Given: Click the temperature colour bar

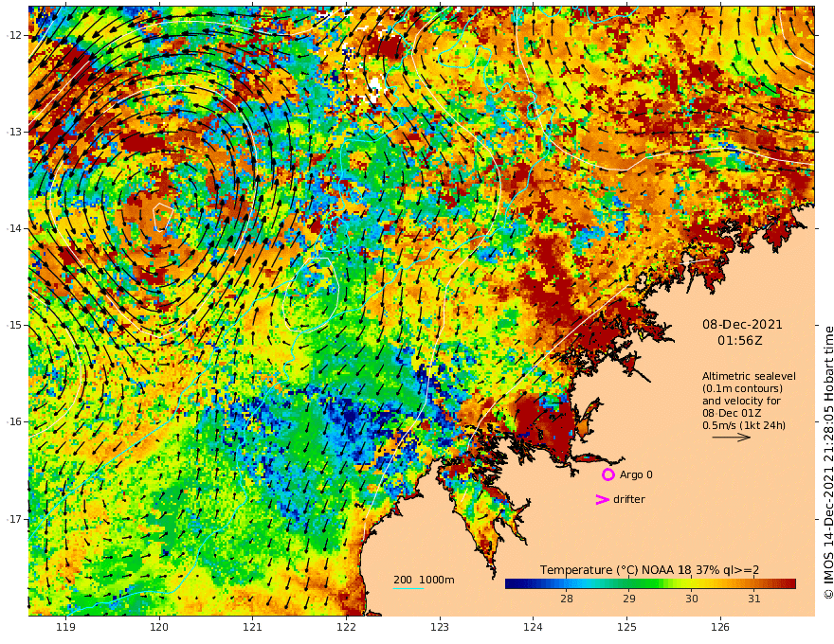Looking at the screenshot, I should [650, 583].
